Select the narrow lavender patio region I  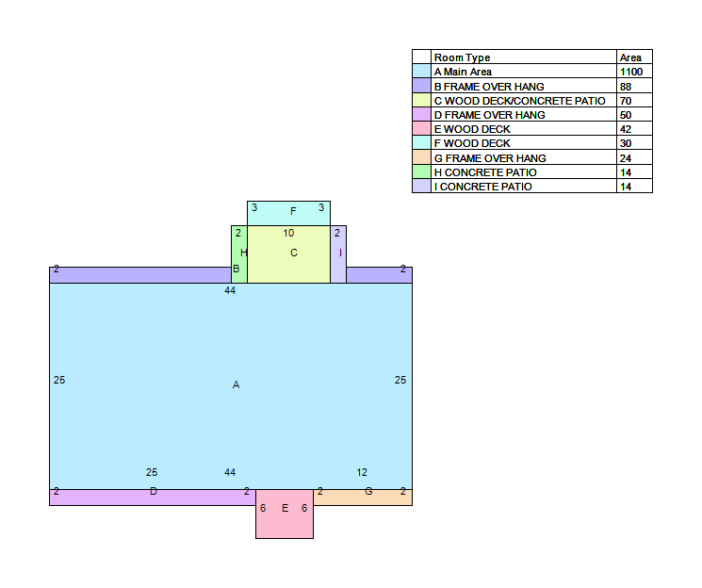338,254
